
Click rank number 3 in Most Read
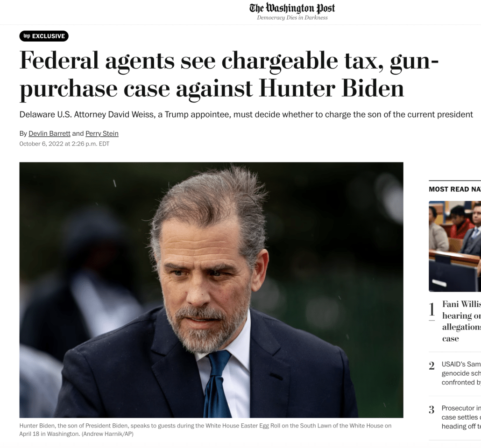(431, 410)
